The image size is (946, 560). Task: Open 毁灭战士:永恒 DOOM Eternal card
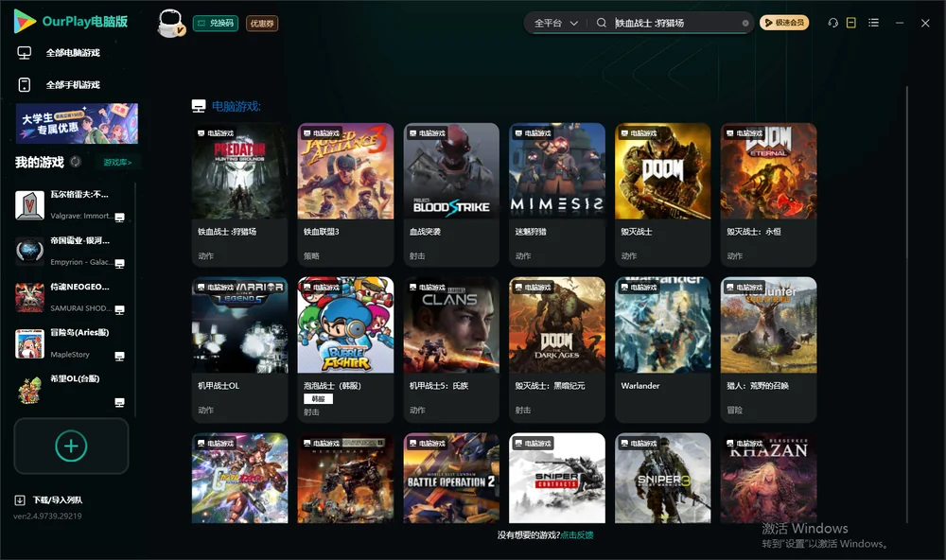pyautogui.click(x=768, y=194)
